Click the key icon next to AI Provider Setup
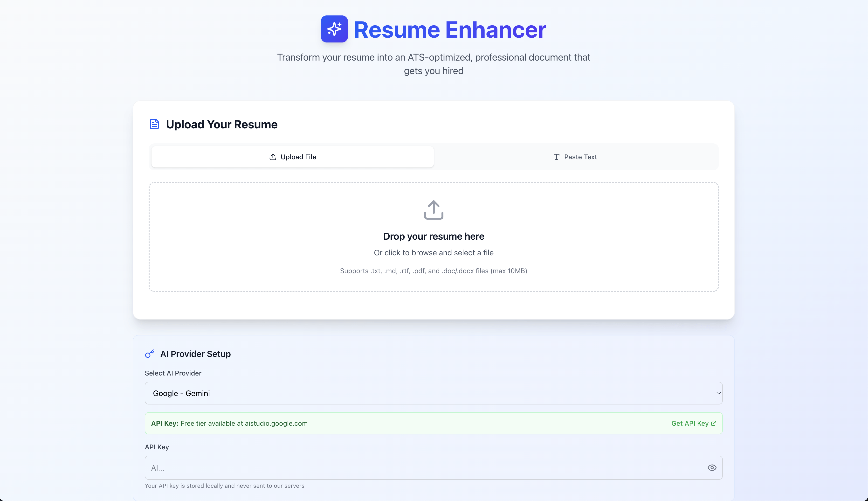 pyautogui.click(x=150, y=354)
